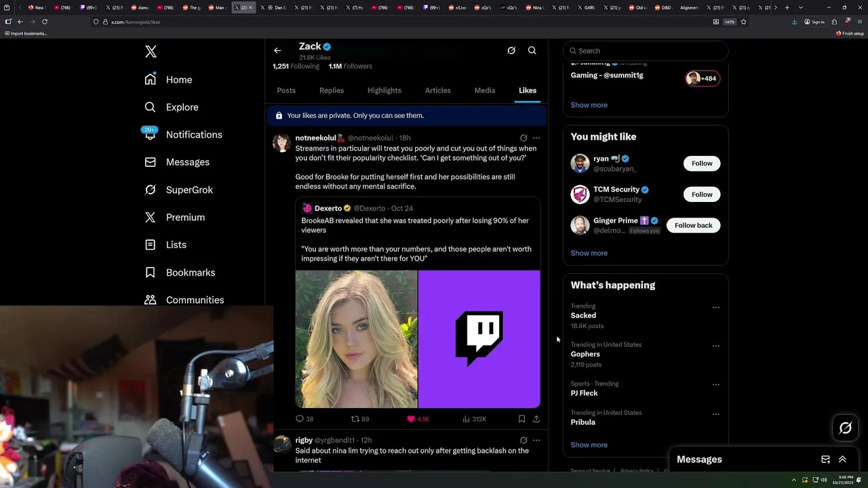Follow TCM Security
Viewport: 868px width, 488px height.
click(x=702, y=195)
